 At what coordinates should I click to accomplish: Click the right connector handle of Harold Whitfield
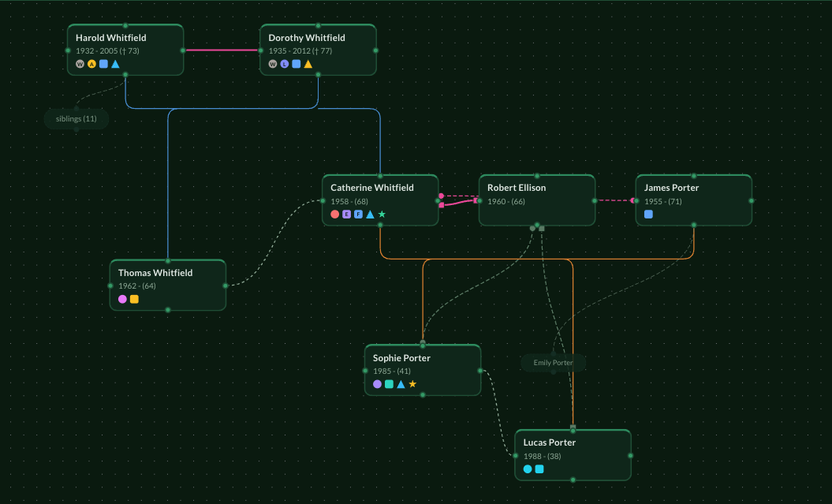183,50
